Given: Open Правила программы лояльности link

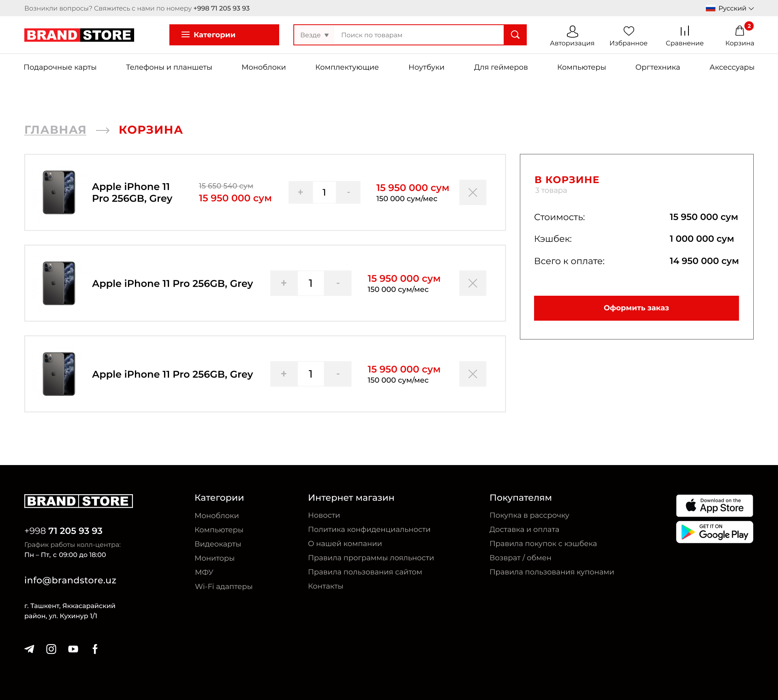Looking at the screenshot, I should [371, 557].
